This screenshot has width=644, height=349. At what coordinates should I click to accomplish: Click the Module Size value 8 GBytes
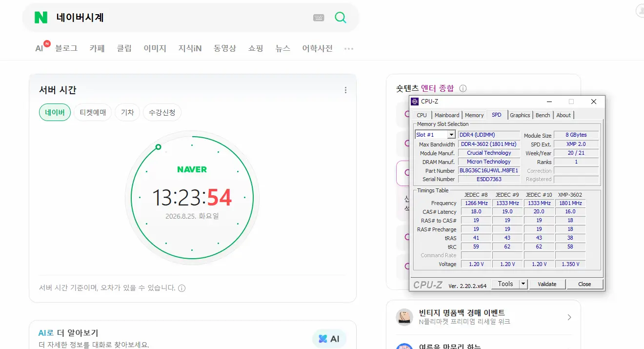[576, 135]
